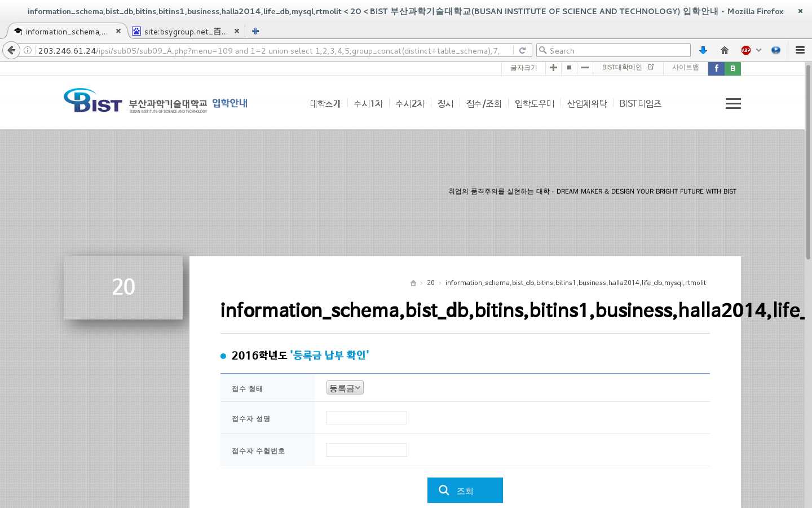
Task: Select the information_schema browser tab
Action: 67,31
